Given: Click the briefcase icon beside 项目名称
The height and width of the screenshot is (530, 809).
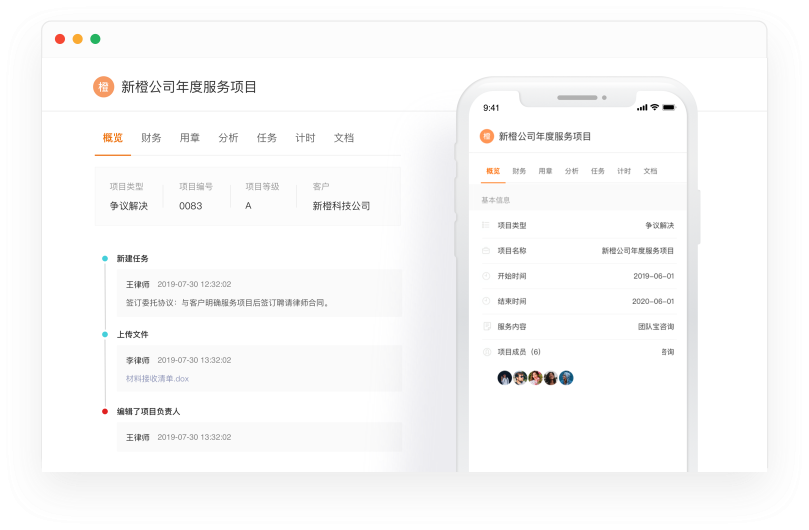Looking at the screenshot, I should coord(486,251).
